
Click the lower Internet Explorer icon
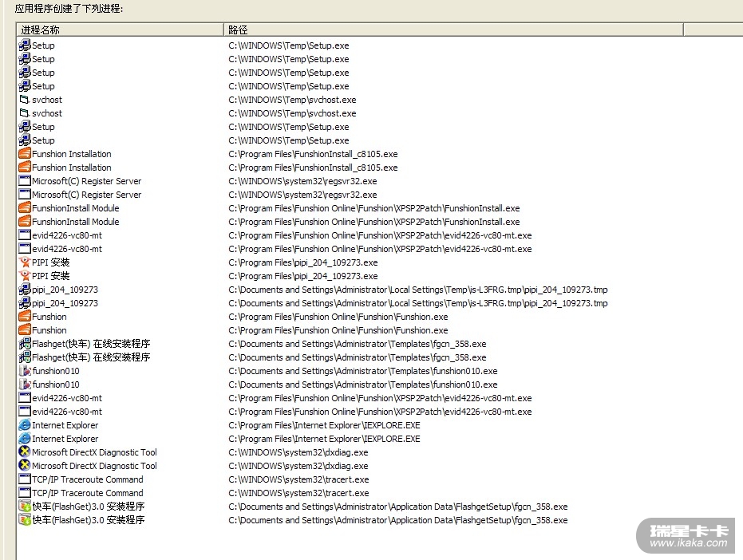coord(25,439)
